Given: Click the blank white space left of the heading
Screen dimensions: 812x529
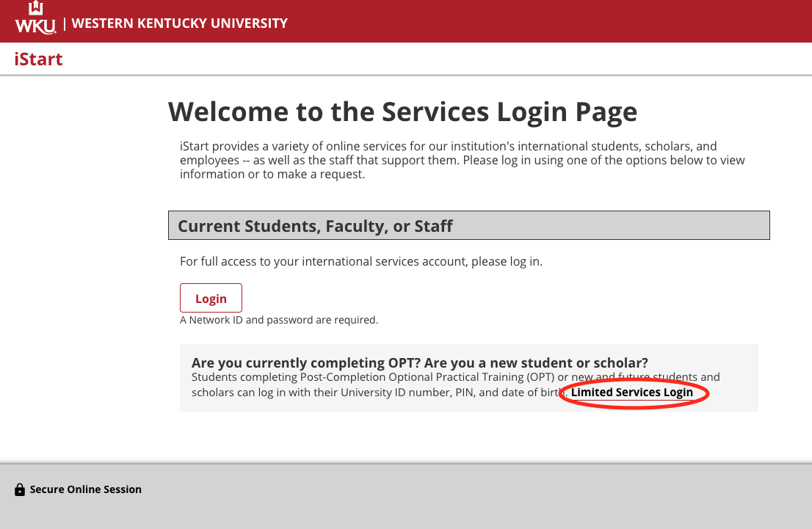Looking at the screenshot, I should click(x=81, y=220).
